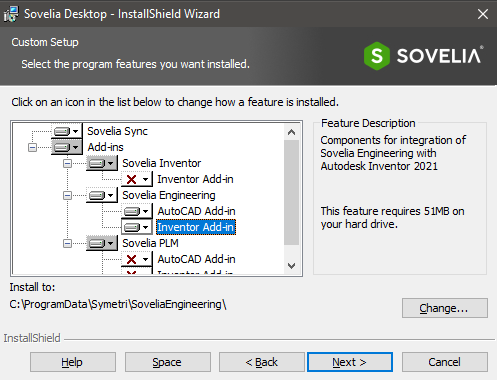Close the InstallShield Wizard window
Screen dimensions: 497x380
click(483, 14)
